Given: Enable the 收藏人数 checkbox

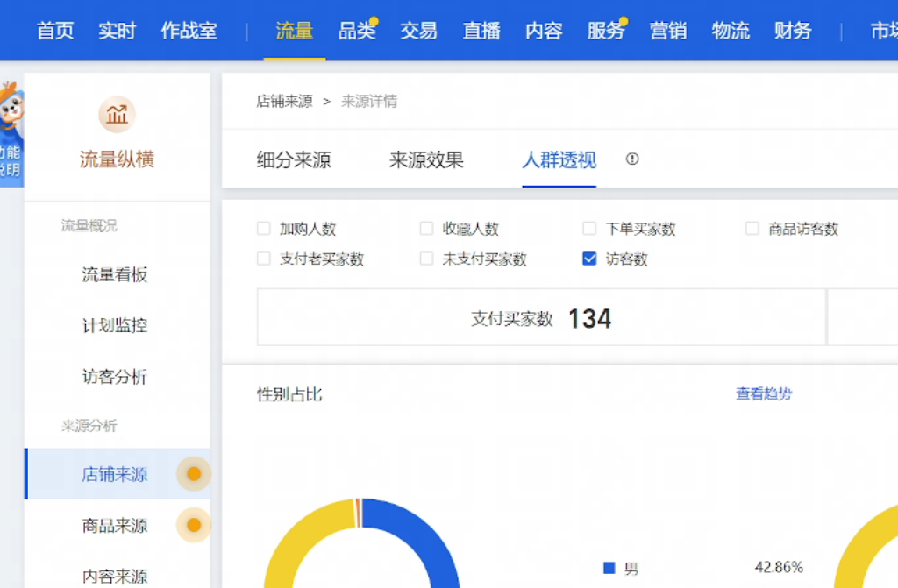Looking at the screenshot, I should point(427,229).
